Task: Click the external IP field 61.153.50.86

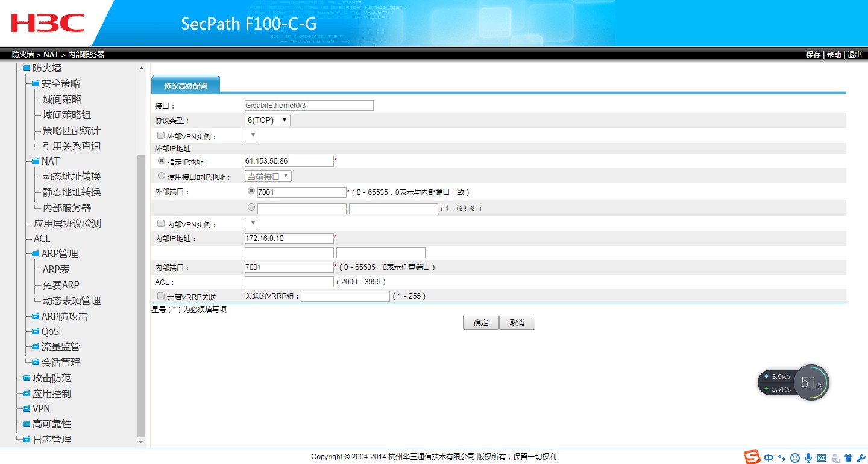Action: 289,161
